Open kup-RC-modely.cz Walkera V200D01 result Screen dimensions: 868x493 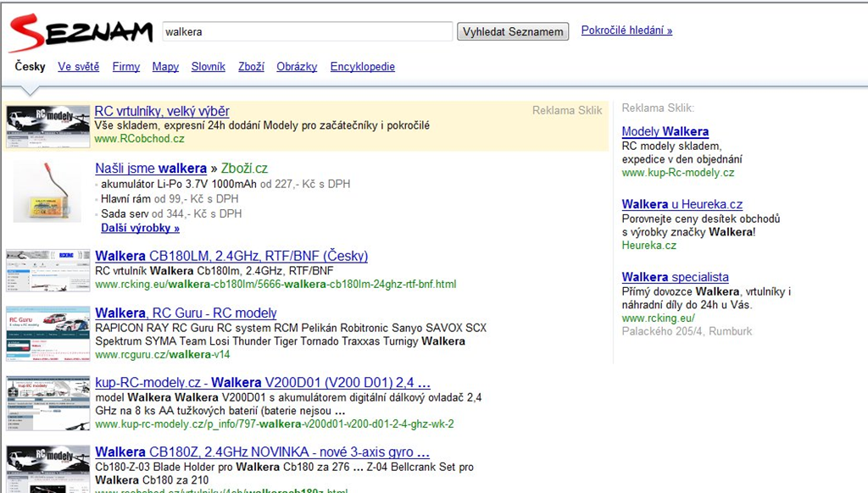coord(263,383)
